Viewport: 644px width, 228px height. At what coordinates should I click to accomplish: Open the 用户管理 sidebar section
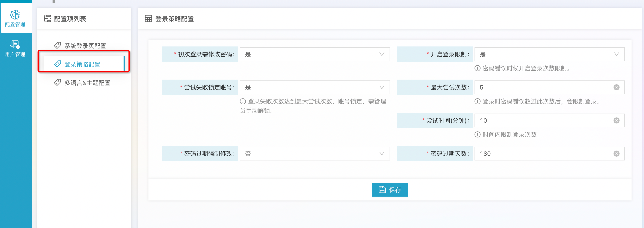tap(15, 48)
